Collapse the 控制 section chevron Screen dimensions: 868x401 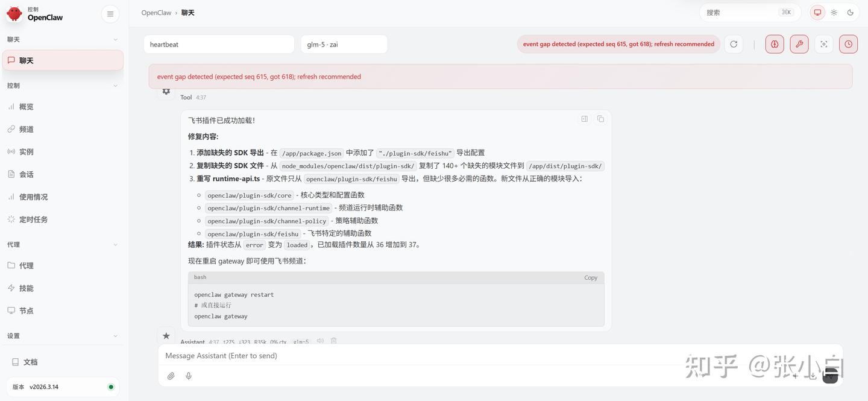[x=115, y=86]
